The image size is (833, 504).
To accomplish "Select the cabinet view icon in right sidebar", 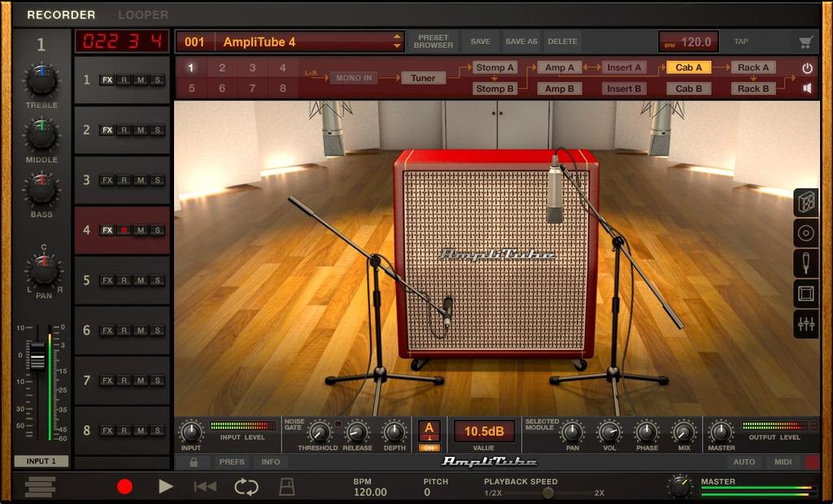I will click(x=806, y=202).
